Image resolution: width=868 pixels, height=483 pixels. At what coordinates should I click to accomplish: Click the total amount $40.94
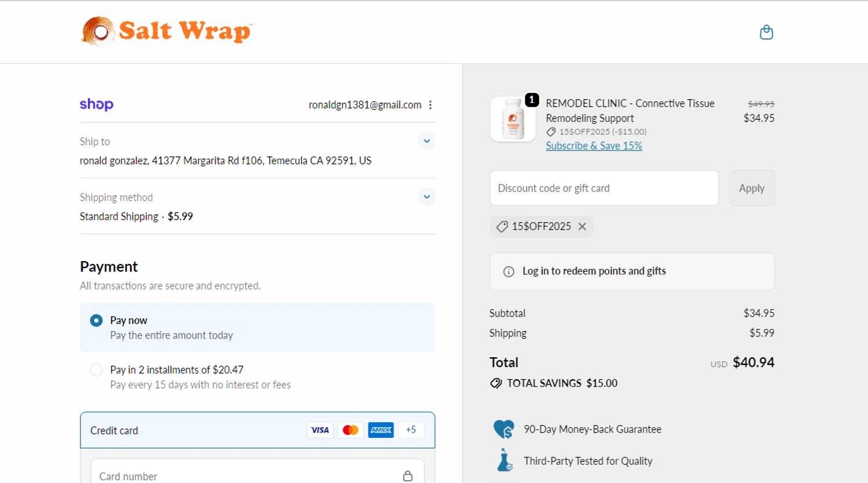(753, 363)
